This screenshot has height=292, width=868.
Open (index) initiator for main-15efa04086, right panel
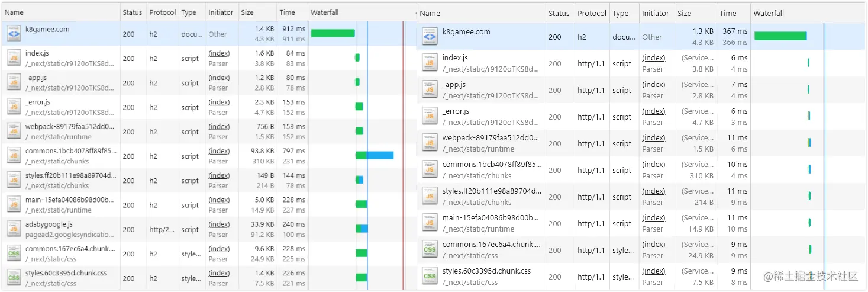[x=654, y=218]
